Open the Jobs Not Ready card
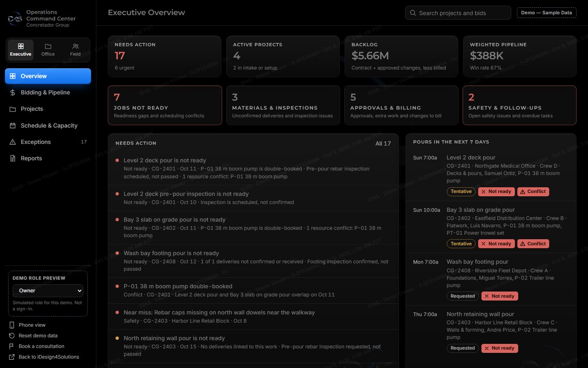Screen dimensions: 588x368 tap(165, 105)
